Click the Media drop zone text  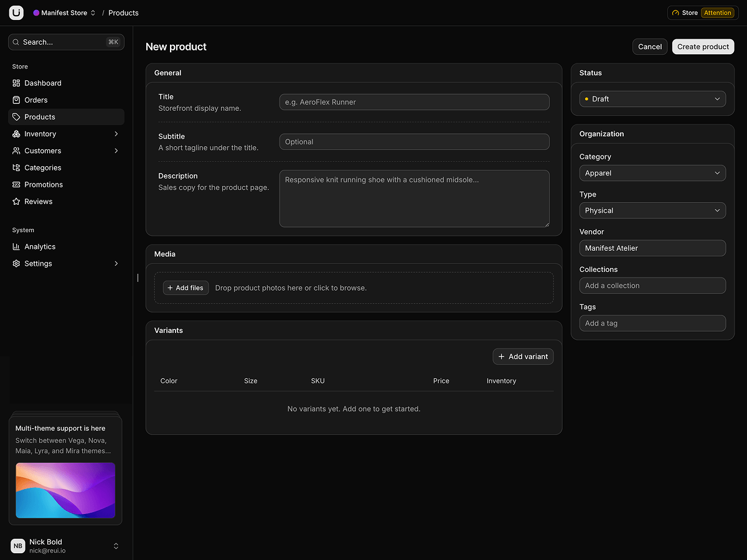pos(291,288)
